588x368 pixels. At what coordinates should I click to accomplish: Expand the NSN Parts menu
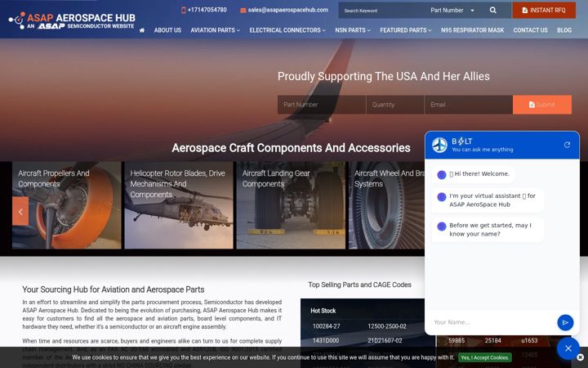[x=353, y=30]
